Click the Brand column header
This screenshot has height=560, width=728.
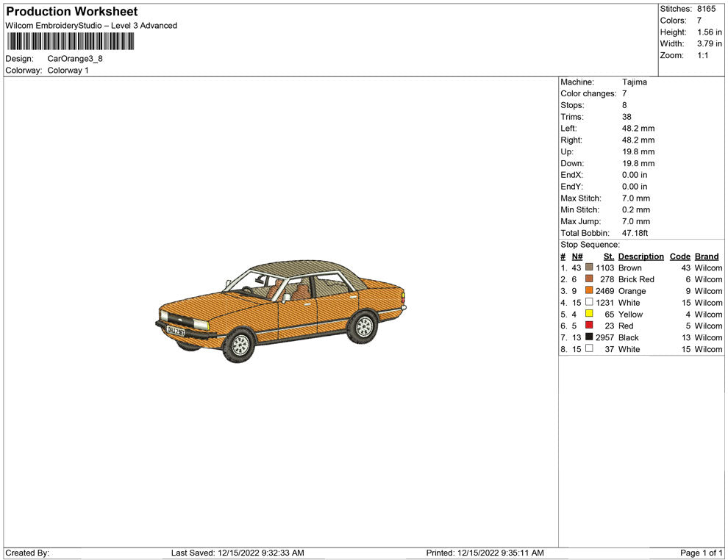click(707, 256)
